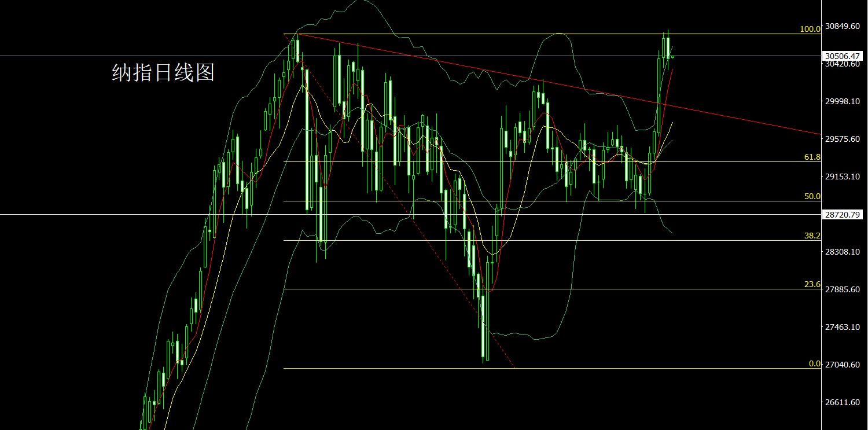The height and width of the screenshot is (430, 868).
Task: Click the current price tag 30506.47
Action: 843,56
